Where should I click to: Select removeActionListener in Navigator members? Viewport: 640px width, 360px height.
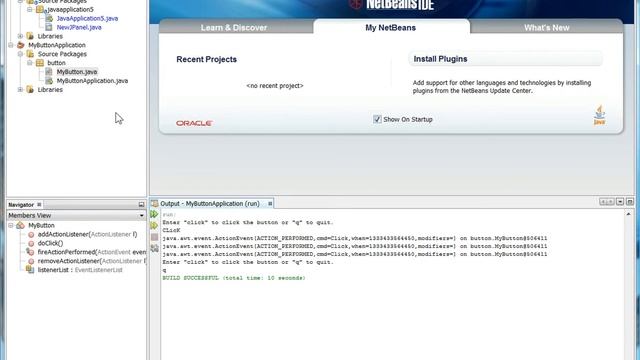pos(91,261)
